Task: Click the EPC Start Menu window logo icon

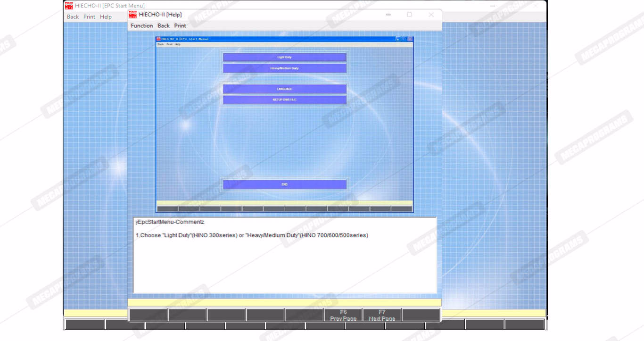Action: tap(69, 6)
